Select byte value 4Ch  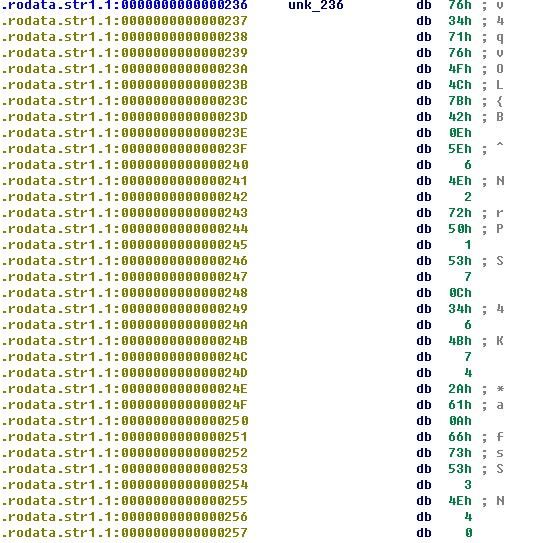pos(460,85)
